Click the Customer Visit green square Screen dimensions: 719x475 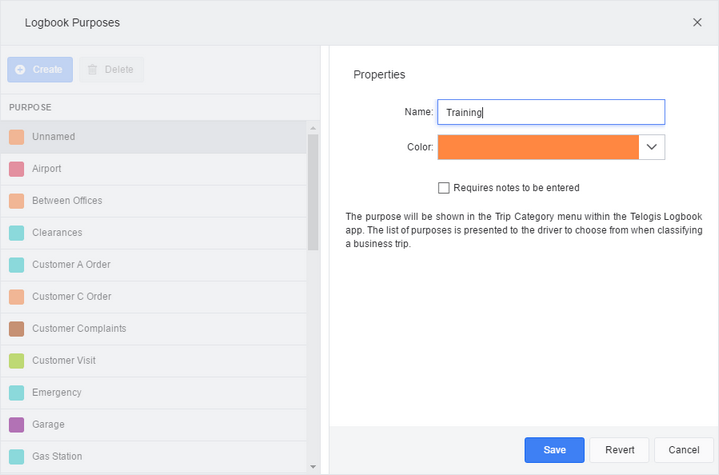[x=17, y=361]
